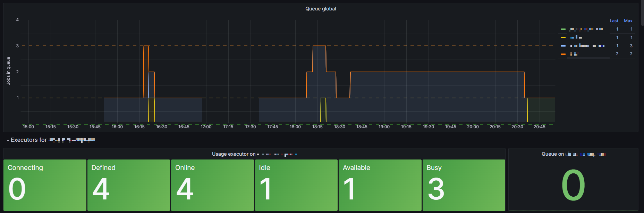Select the Connecting stat tile
Screen dimensions: 644x213
(x=45, y=185)
